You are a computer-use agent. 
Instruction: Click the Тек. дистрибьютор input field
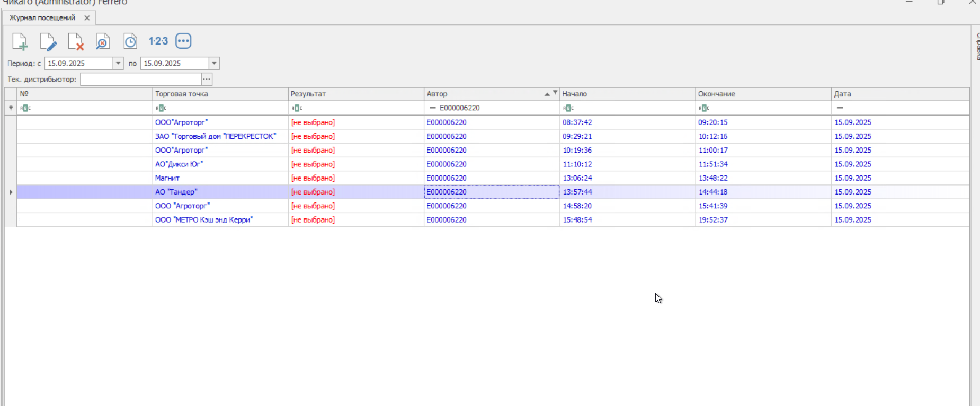pyautogui.click(x=141, y=80)
